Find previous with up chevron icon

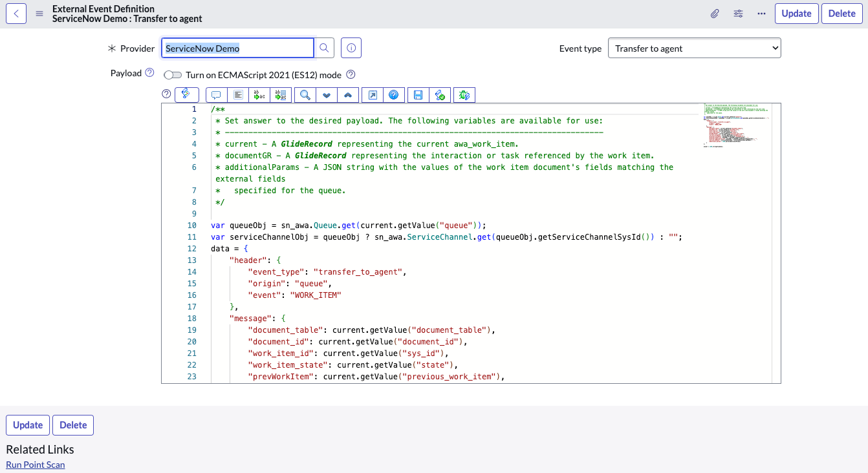tap(348, 95)
